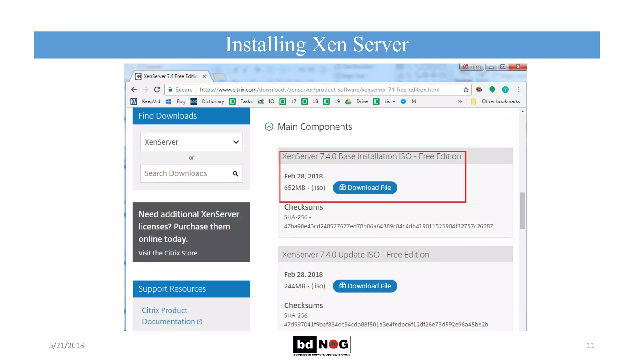Open the 18 spreadsheet bookmark
Viewport: 644px width, 362px height.
pos(310,101)
